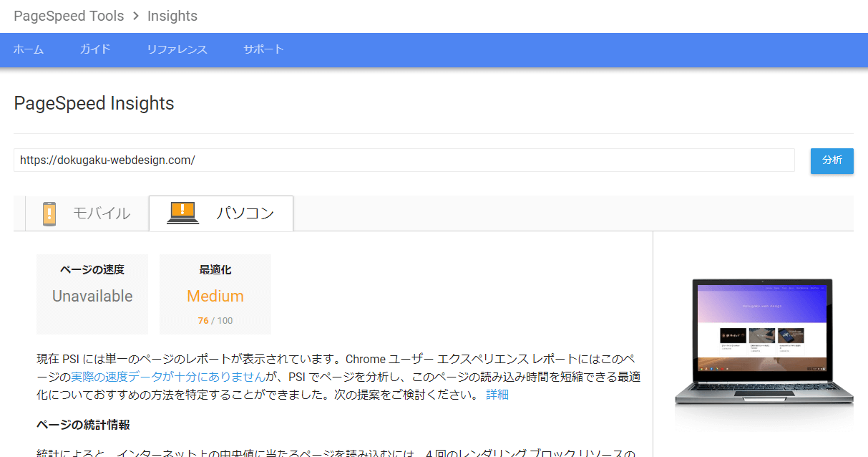Click the ページの速度 Unavailable box
This screenshot has width=868, height=457.
coord(92,294)
